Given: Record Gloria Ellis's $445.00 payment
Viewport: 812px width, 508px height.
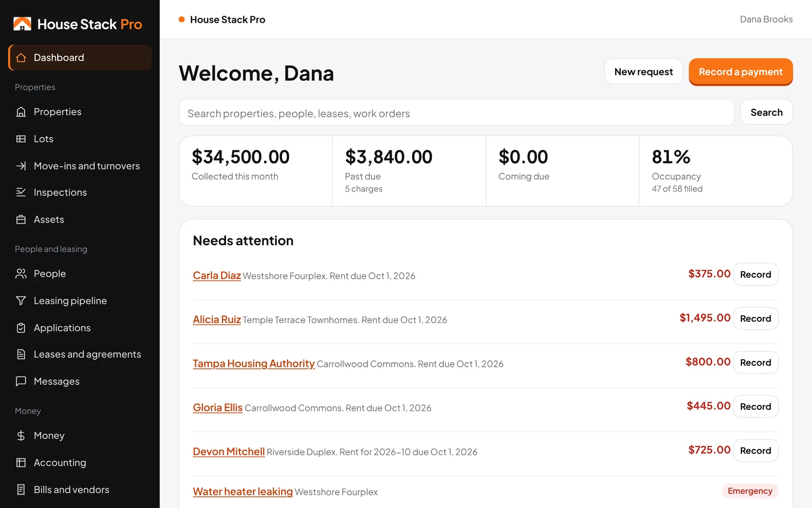Looking at the screenshot, I should tap(756, 406).
